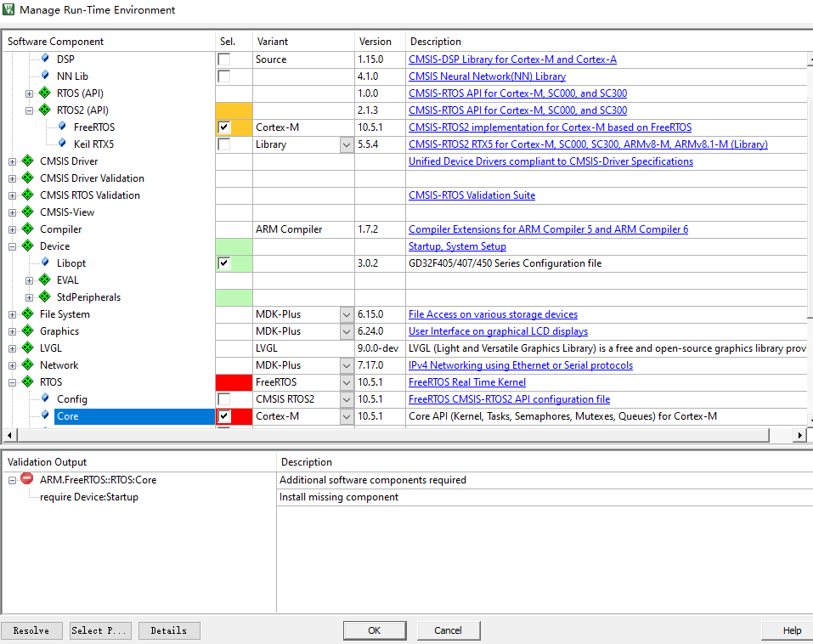
Task: Collapse the Device tree node
Action: coord(12,247)
